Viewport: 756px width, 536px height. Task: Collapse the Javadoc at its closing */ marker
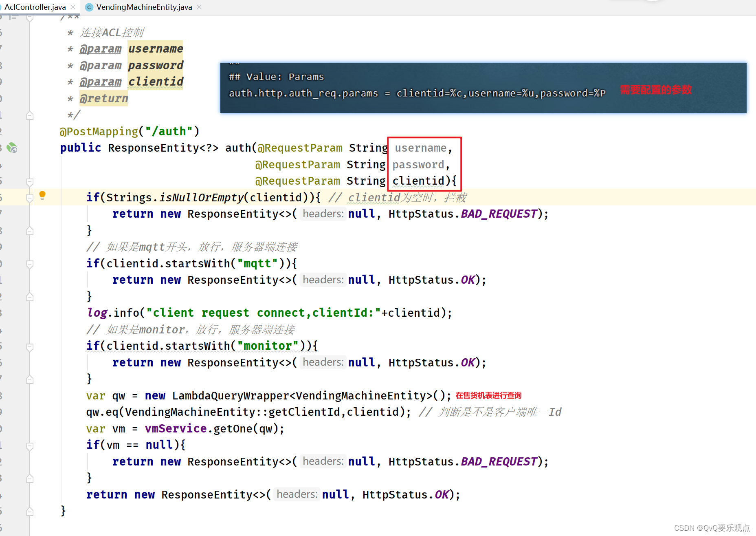(x=30, y=115)
